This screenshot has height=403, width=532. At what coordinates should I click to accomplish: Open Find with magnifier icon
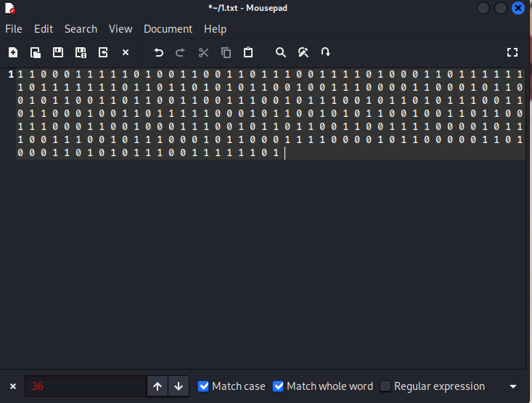[281, 52]
